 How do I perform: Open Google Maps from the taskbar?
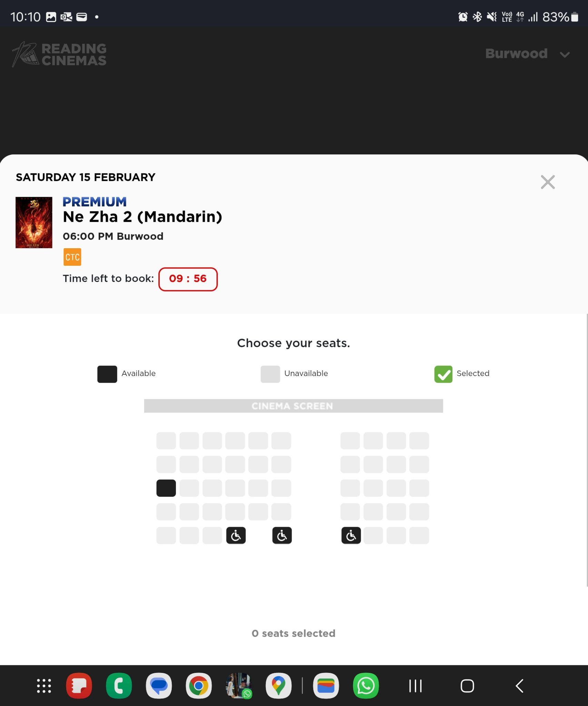coord(278,686)
